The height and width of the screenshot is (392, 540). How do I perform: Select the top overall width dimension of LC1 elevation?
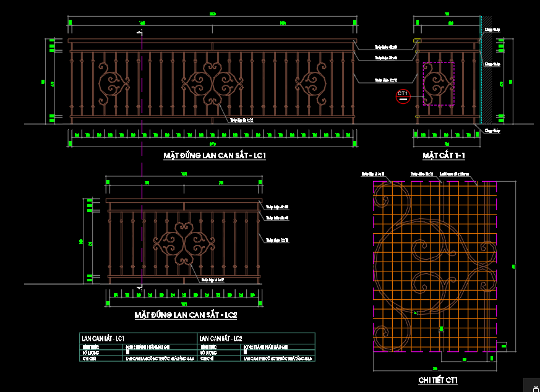point(212,14)
